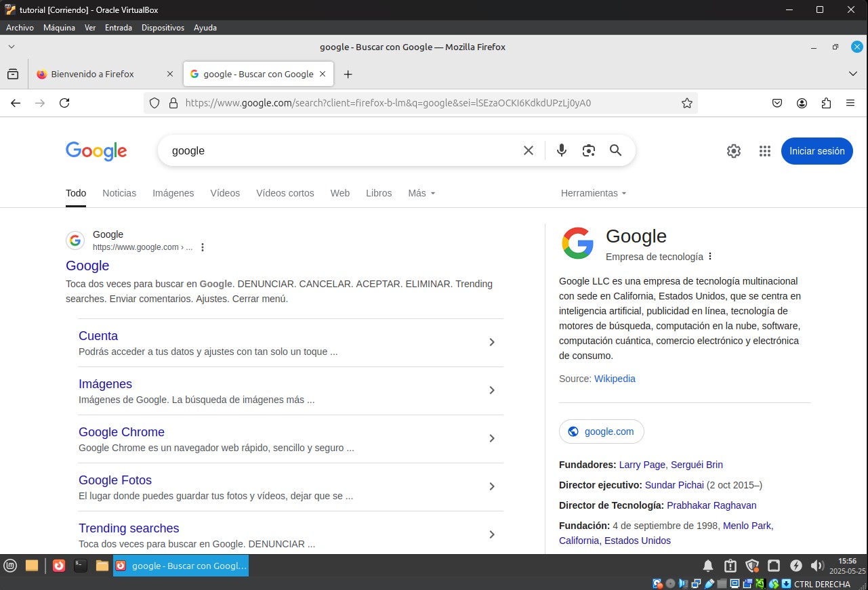
Task: Expand the Imágenes sitelink chevron
Action: (x=492, y=390)
